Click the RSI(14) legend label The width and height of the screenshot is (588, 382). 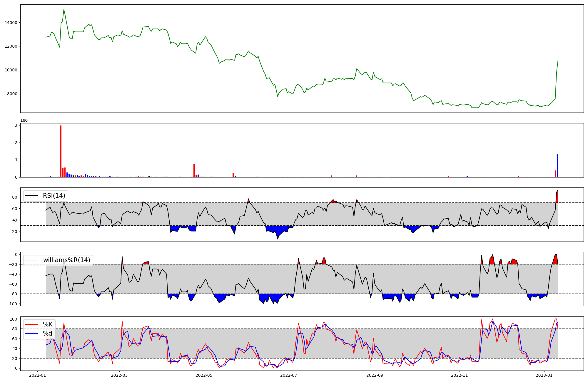(54, 196)
